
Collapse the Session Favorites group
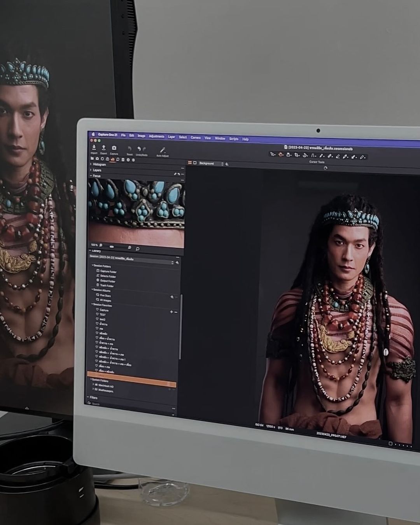click(92, 305)
